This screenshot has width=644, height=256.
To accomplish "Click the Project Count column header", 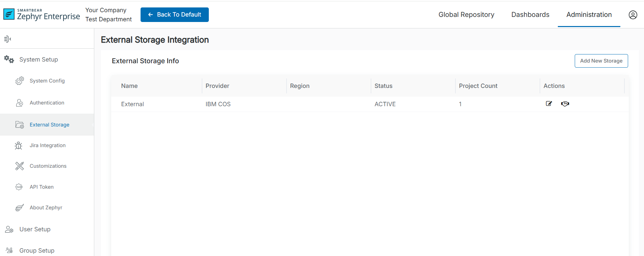I will click(x=478, y=86).
